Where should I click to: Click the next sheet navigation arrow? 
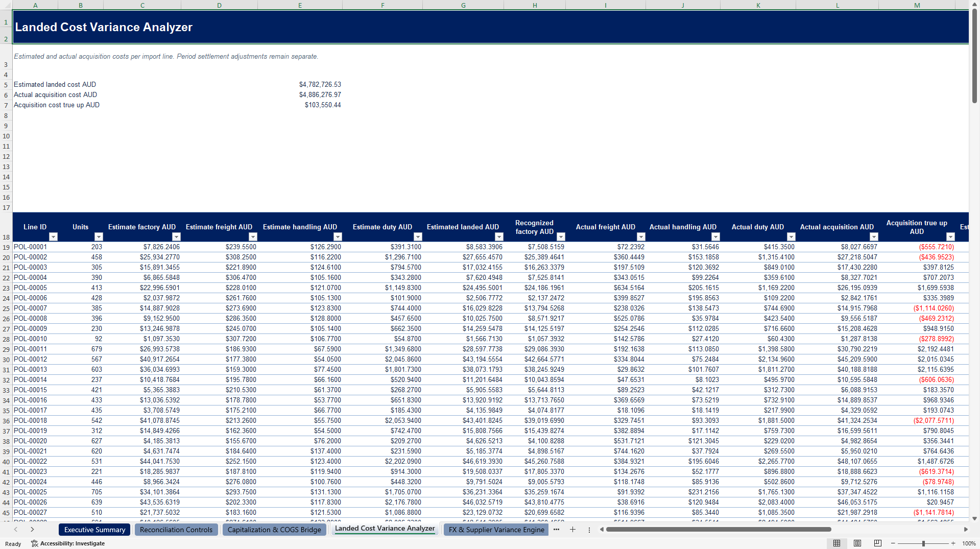pyautogui.click(x=32, y=530)
